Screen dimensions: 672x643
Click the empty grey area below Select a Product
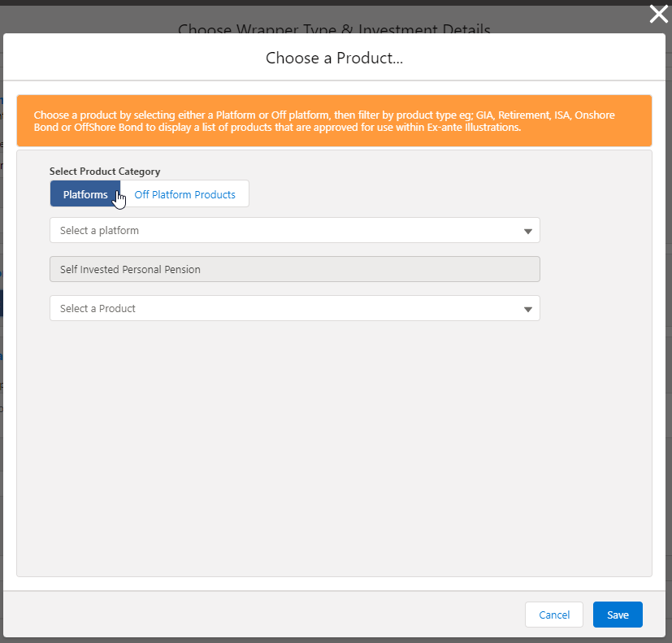pos(334,447)
